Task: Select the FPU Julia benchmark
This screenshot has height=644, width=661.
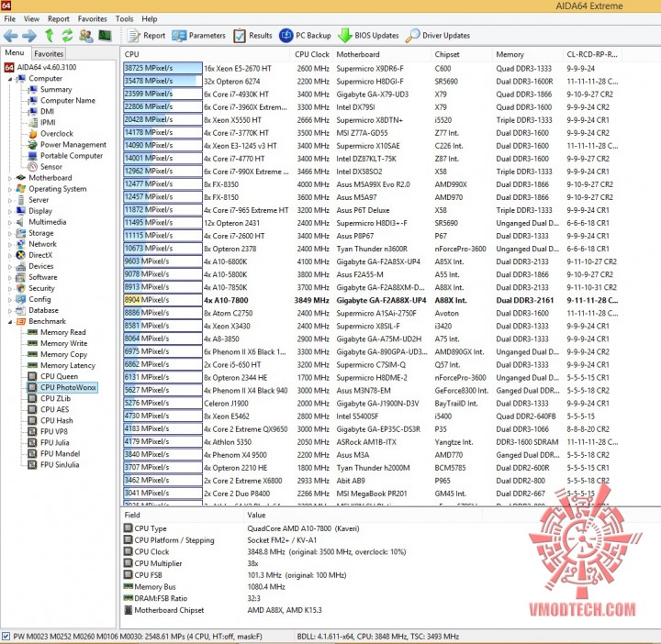Action: point(49,442)
